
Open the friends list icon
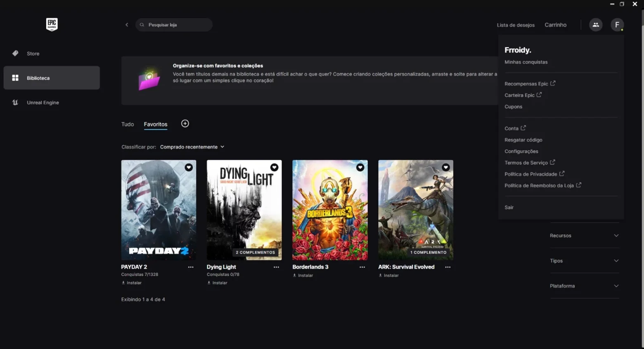[596, 25]
